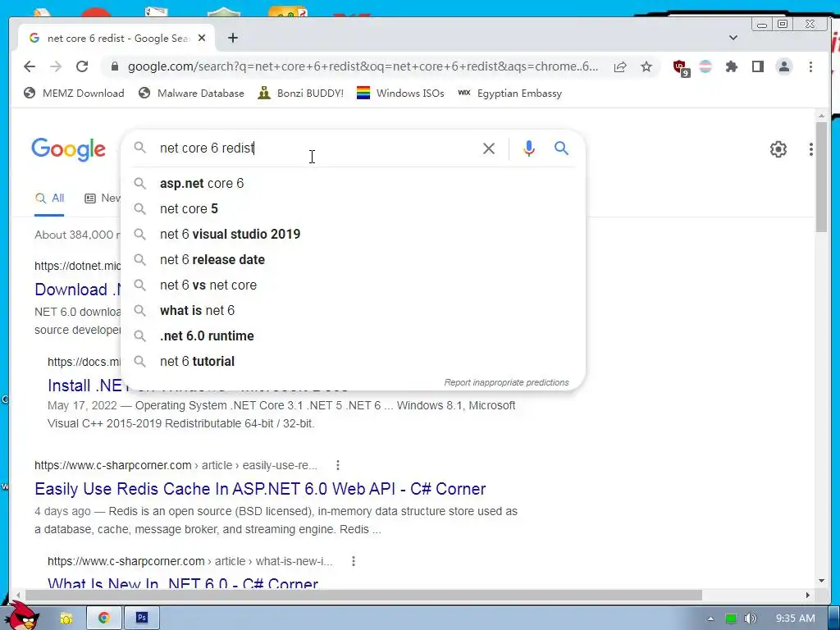Screen dimensions: 840x630
Task: Choose suggestion net 6 tutorial
Action: (x=354, y=362)
